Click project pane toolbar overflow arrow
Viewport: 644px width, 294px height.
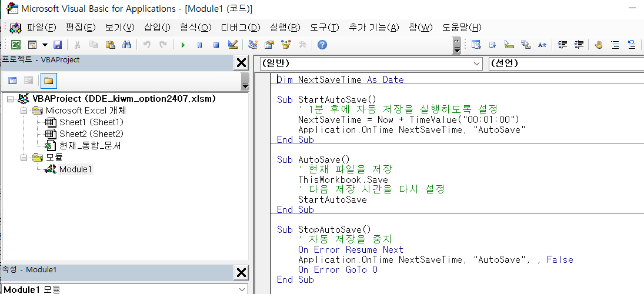(x=245, y=81)
